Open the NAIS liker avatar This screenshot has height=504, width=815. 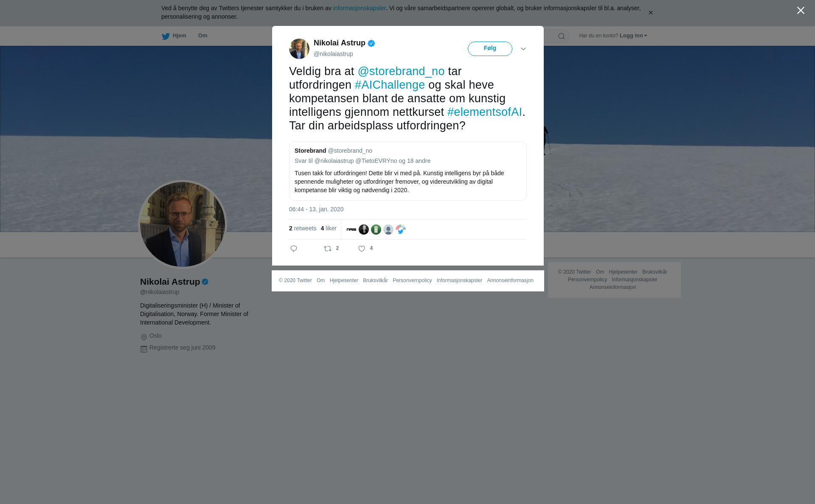(x=351, y=230)
